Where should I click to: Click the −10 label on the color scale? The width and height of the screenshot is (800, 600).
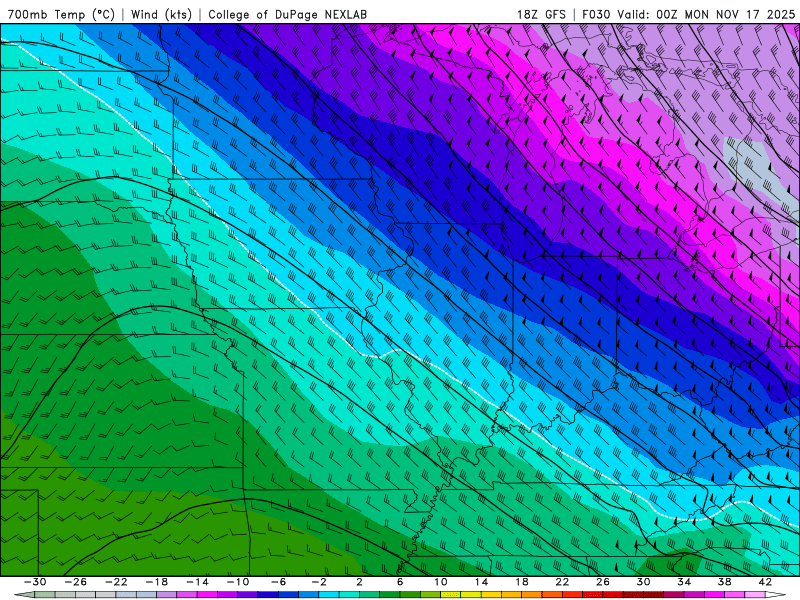(238, 582)
